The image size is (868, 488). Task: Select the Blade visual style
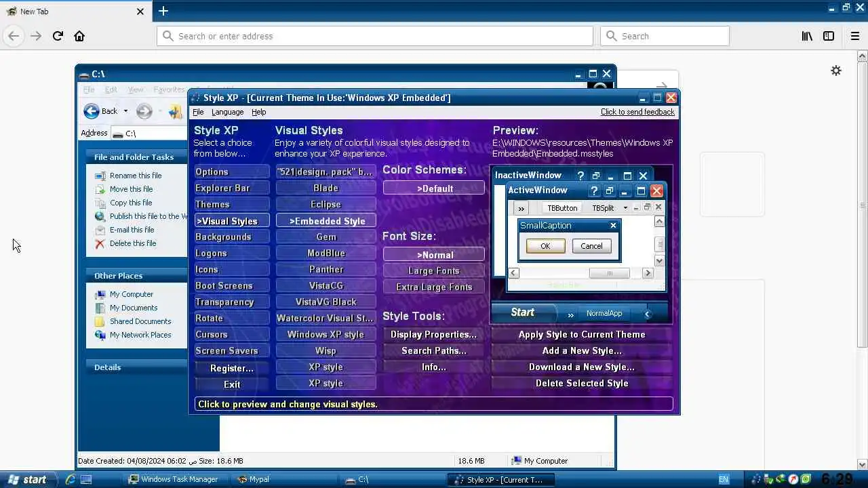click(325, 188)
